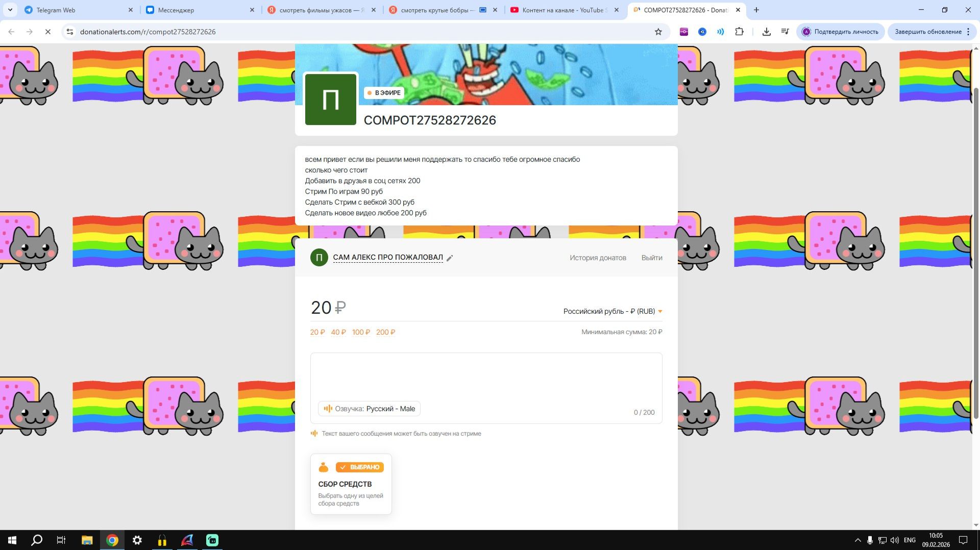The width and height of the screenshot is (980, 550).
Task: Click the browser forward arrow
Action: click(30, 32)
